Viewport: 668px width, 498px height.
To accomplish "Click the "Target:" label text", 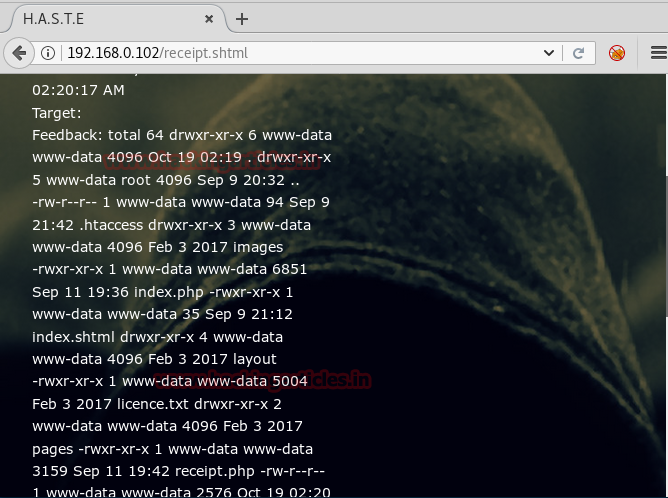I will coord(57,113).
